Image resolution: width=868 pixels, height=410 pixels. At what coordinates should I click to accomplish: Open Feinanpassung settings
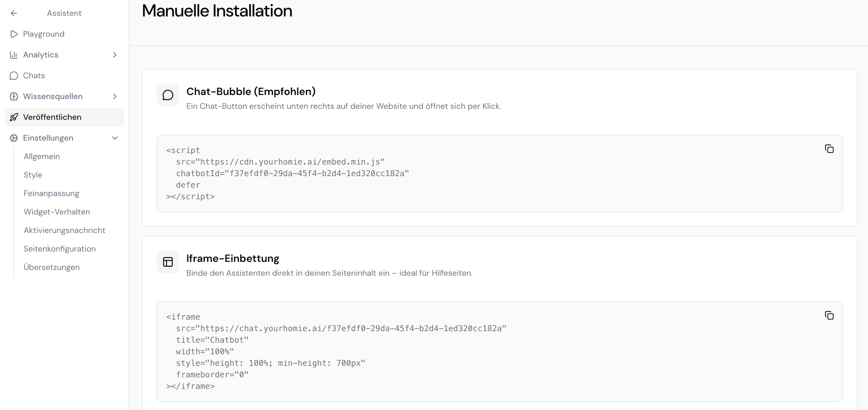point(52,193)
